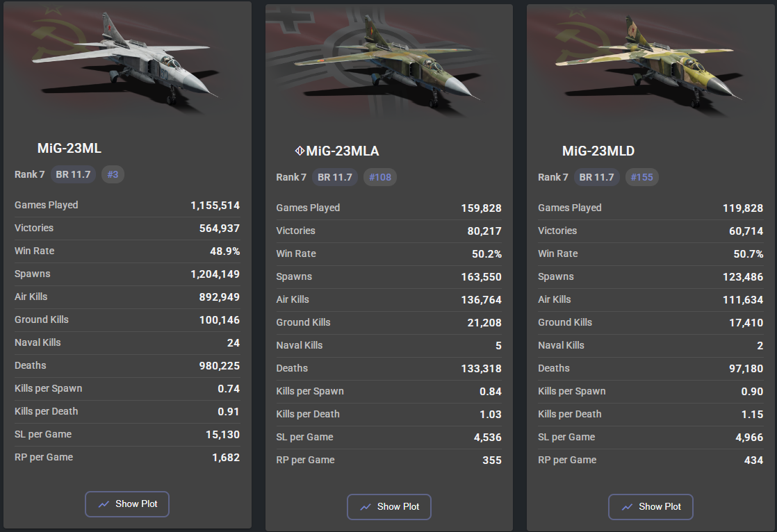Open the MiG-23MLD aircraft image
Viewport: 777px width, 532px height.
click(651, 63)
